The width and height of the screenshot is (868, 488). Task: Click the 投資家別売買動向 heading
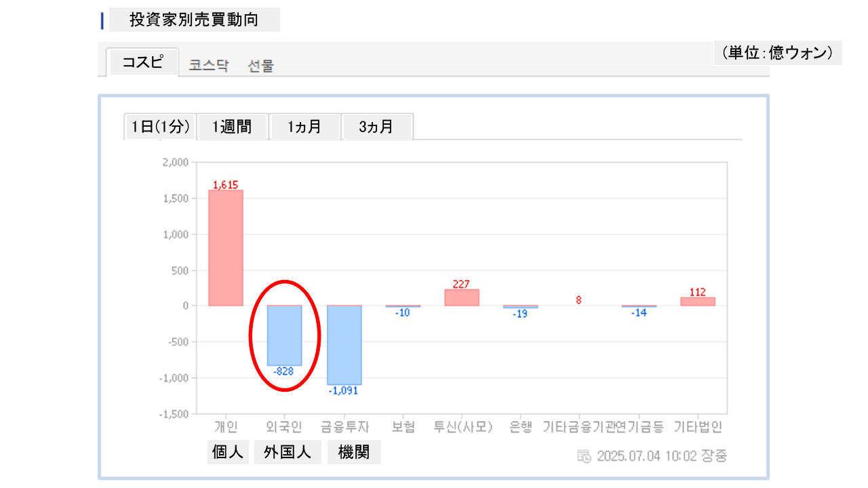pyautogui.click(x=194, y=20)
